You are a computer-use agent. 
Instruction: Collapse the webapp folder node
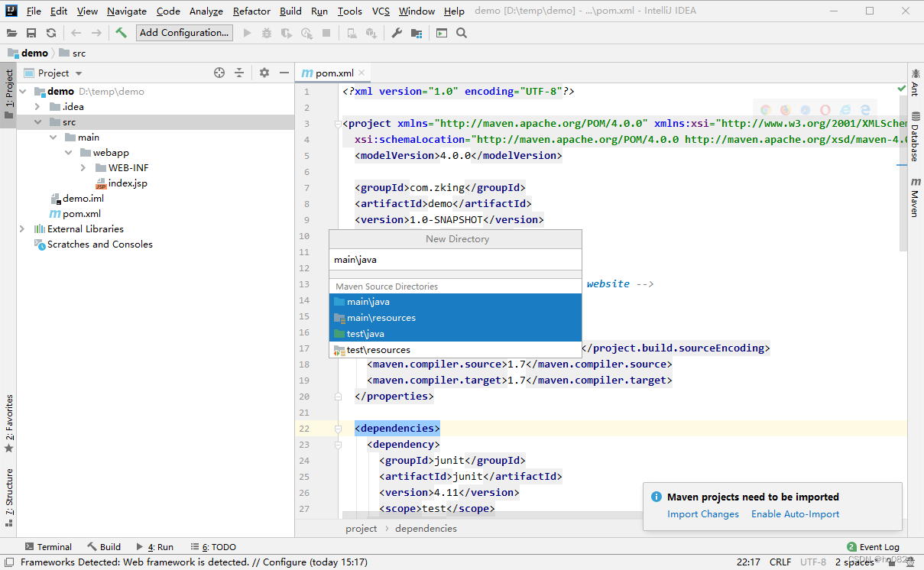pyautogui.click(x=68, y=153)
